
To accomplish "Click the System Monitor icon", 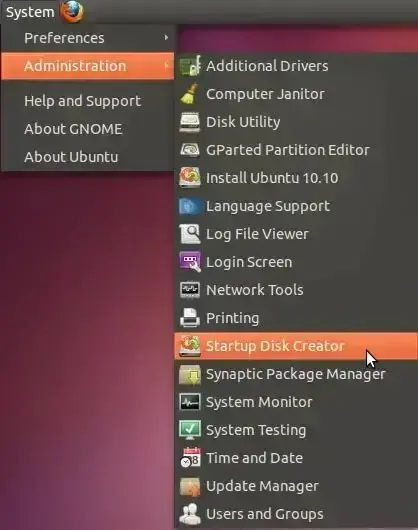I will (x=190, y=402).
